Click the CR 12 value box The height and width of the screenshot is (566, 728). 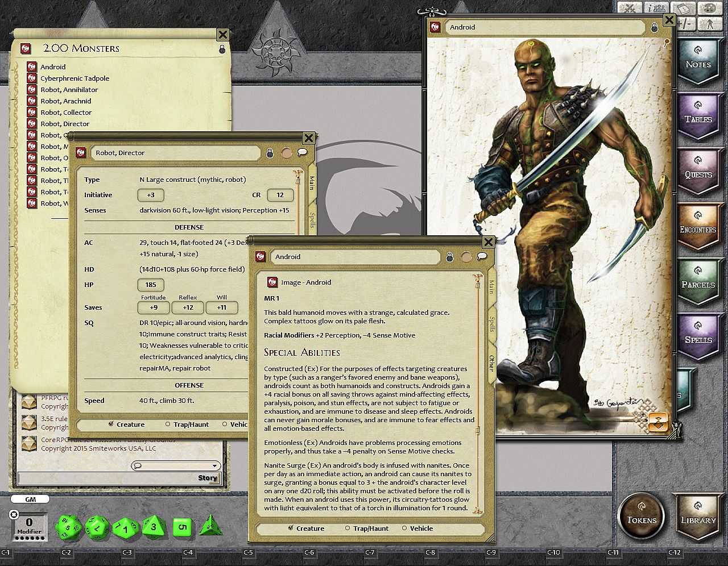coord(280,195)
